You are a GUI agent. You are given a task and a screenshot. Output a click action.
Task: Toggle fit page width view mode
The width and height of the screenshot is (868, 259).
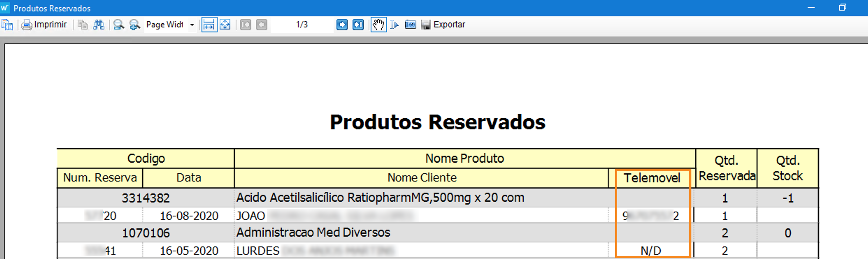point(209,25)
